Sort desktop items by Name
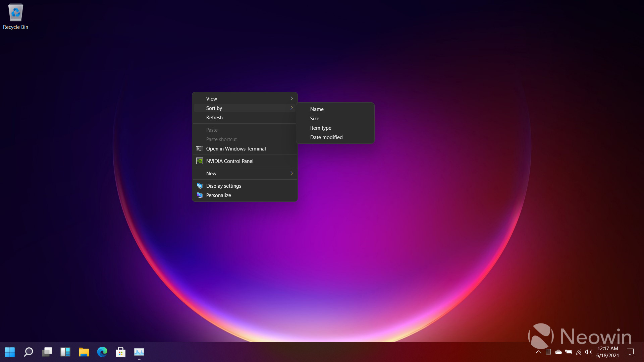Image resolution: width=644 pixels, height=362 pixels. tap(317, 109)
